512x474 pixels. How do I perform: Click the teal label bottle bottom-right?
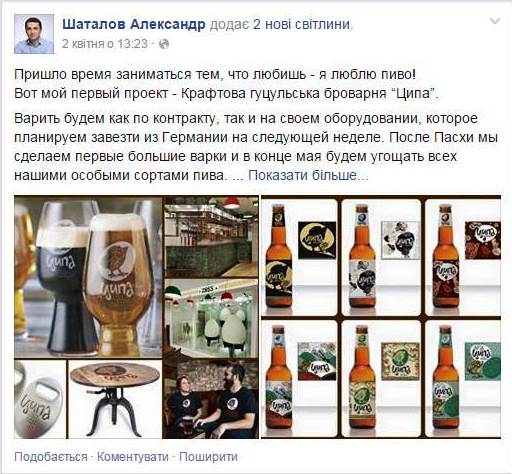(x=446, y=378)
